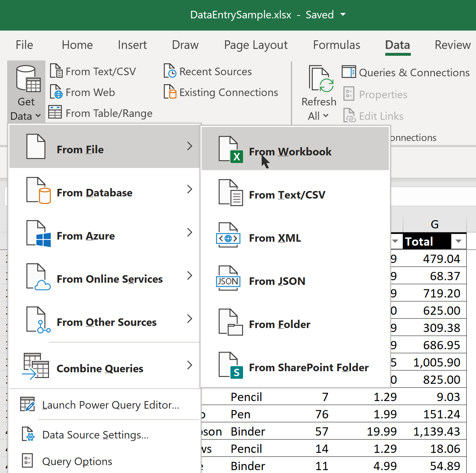Image resolution: width=476 pixels, height=473 pixels.
Task: Click the From Workbook Excel icon
Action: (231, 149)
